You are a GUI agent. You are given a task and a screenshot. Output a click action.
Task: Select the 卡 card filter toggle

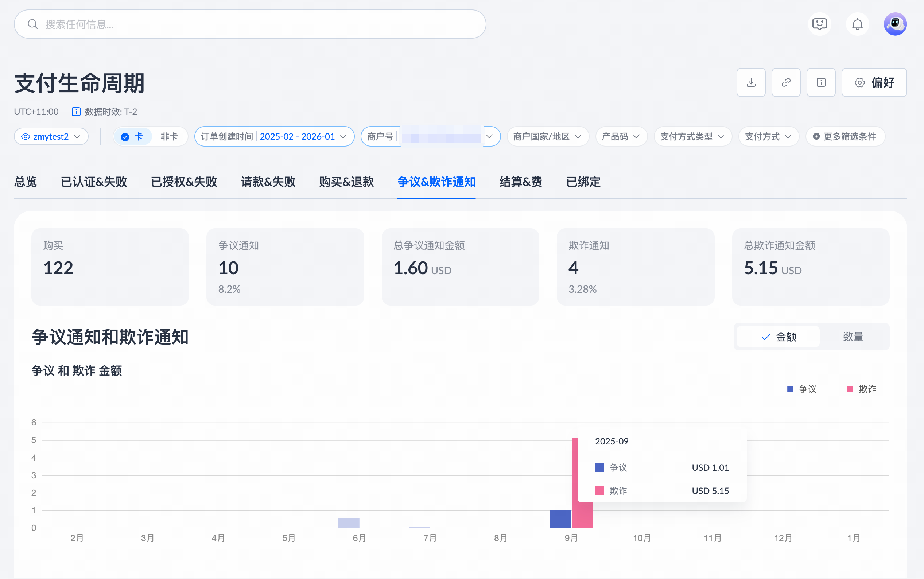tap(132, 136)
